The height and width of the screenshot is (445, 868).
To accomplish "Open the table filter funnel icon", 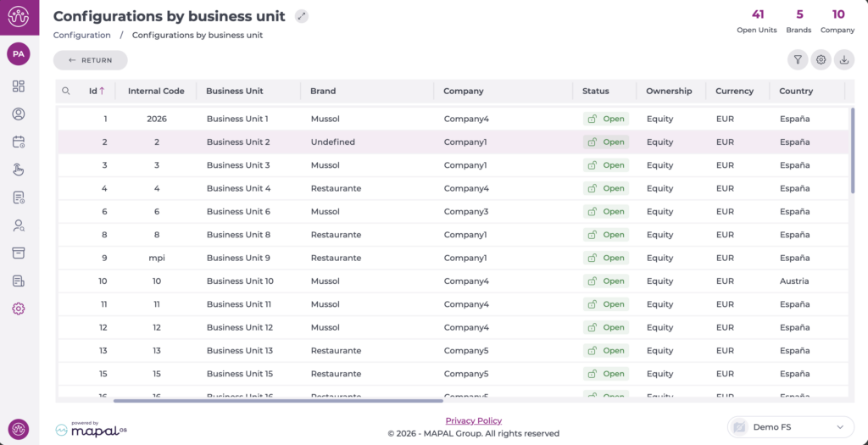I will (798, 60).
